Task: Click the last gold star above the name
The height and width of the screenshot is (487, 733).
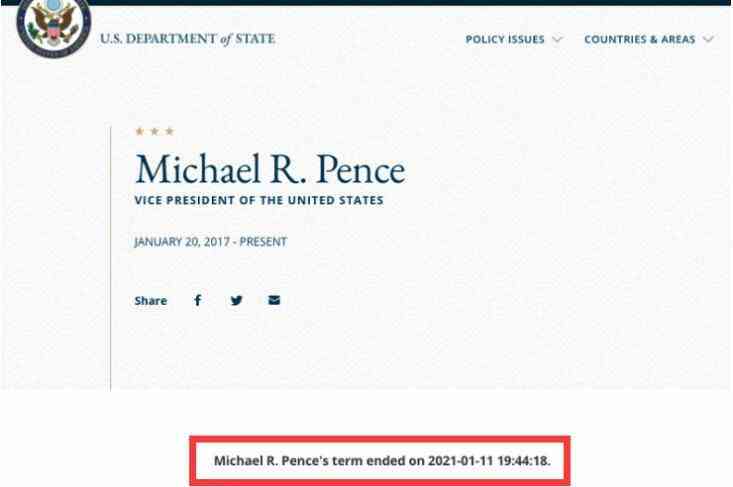Action: point(170,131)
